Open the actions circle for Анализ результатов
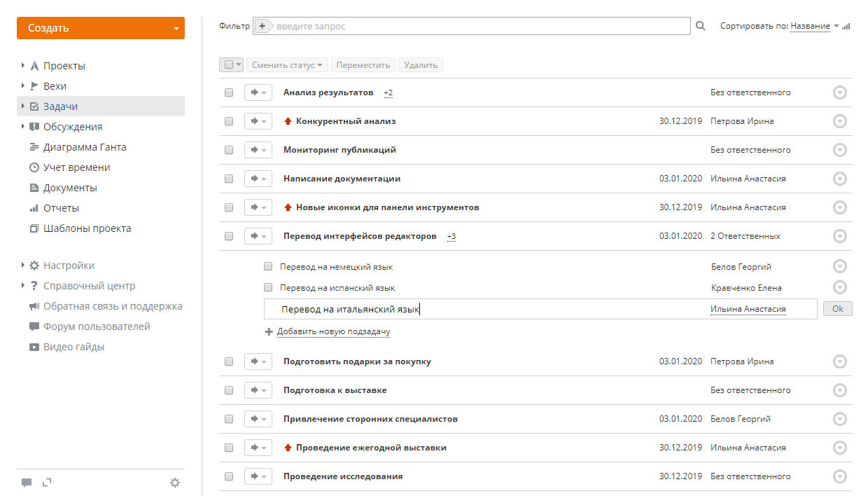The width and height of the screenshot is (868, 496). [840, 92]
